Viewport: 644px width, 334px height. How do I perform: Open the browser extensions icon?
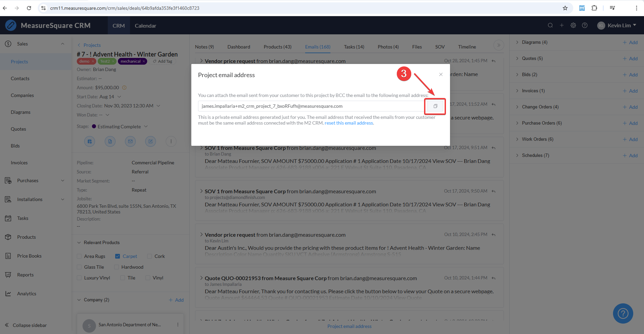594,8
